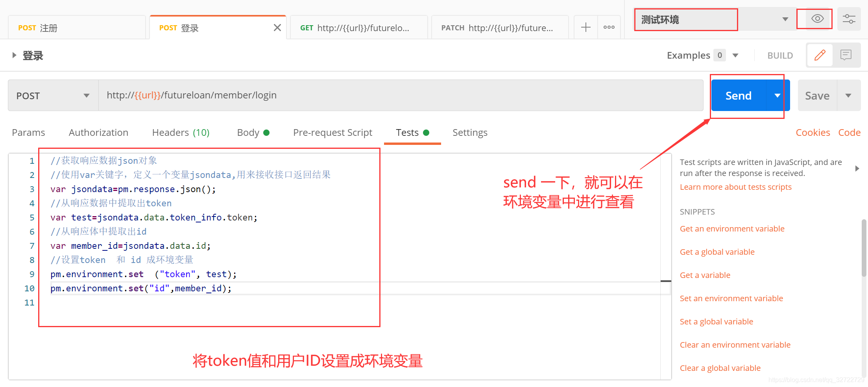Click line 10 pm.environment.set id
The width and height of the screenshot is (868, 387).
pyautogui.click(x=141, y=288)
